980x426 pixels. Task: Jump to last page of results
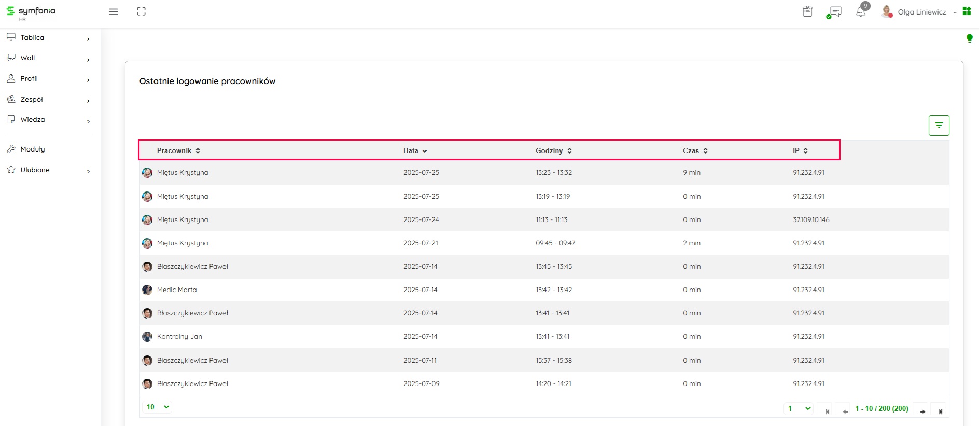tap(940, 411)
